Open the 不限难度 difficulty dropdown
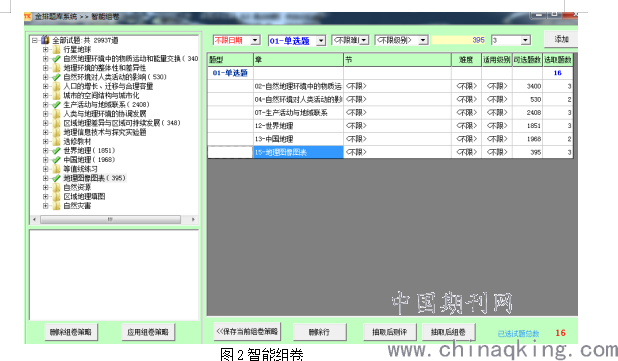This screenshot has width=618, height=361. pyautogui.click(x=364, y=40)
